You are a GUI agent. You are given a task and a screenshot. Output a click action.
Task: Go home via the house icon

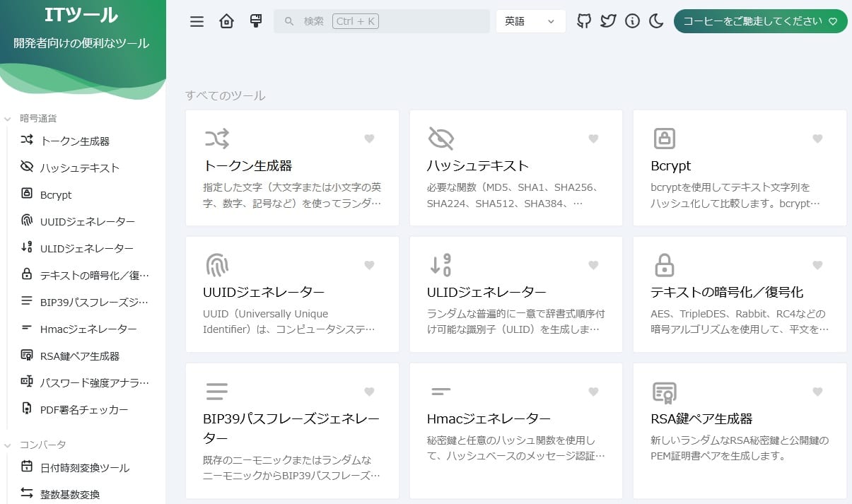(x=226, y=21)
